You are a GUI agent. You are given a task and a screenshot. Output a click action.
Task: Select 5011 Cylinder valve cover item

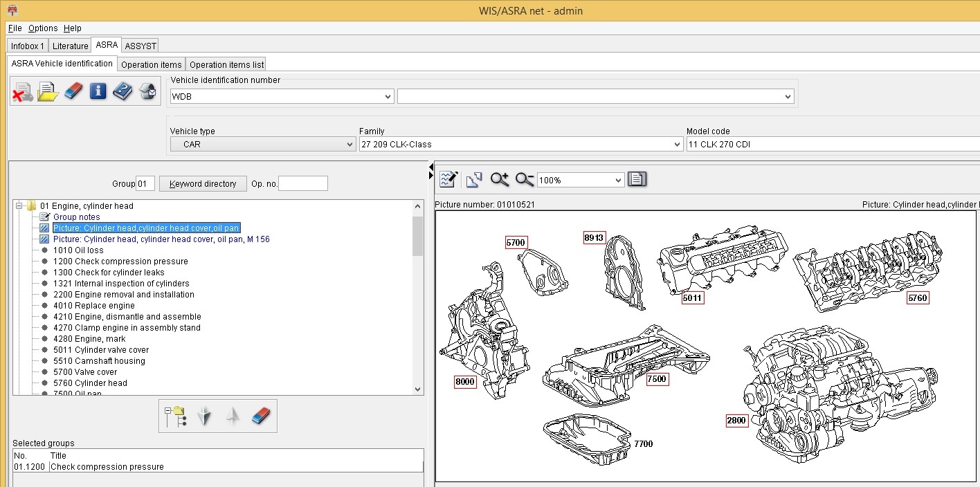(x=101, y=349)
